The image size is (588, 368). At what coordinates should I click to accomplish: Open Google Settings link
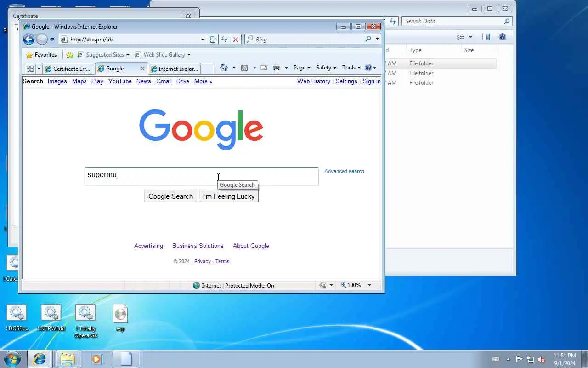point(346,81)
